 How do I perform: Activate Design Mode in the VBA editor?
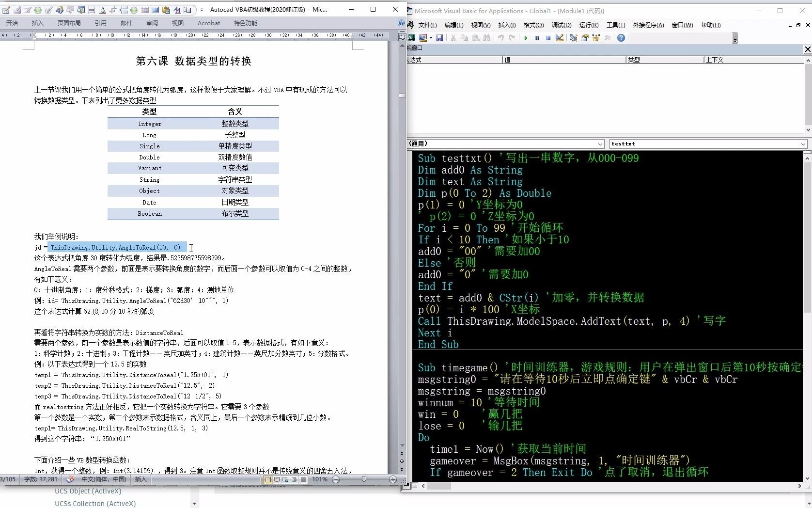[x=560, y=38]
